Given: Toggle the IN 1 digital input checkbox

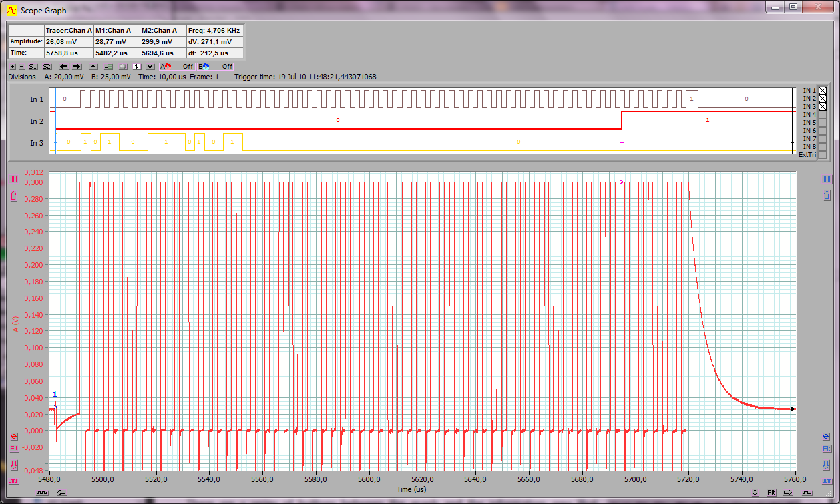Looking at the screenshot, I should click(x=823, y=90).
